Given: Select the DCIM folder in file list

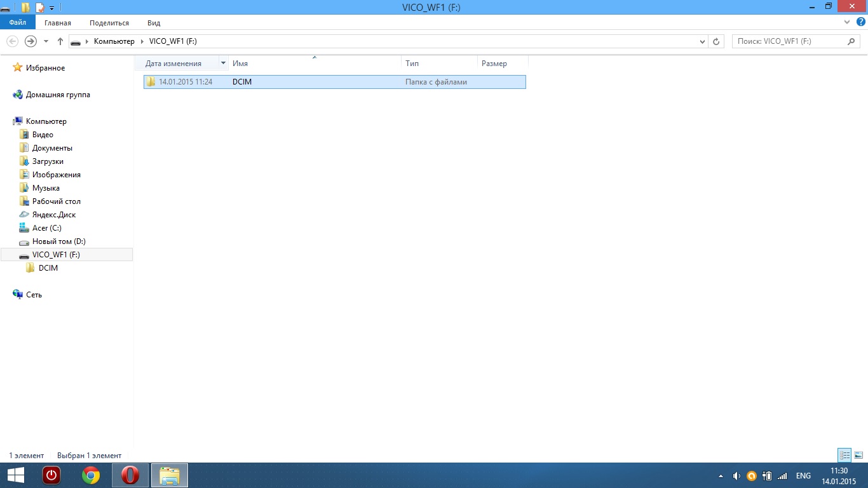Looking at the screenshot, I should (x=242, y=82).
